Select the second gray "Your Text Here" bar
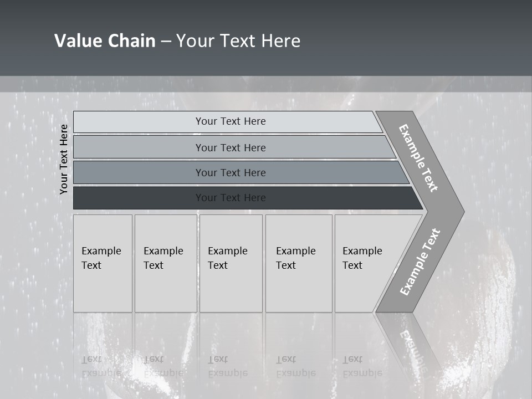Screen dimensions: 532x399 234,147
